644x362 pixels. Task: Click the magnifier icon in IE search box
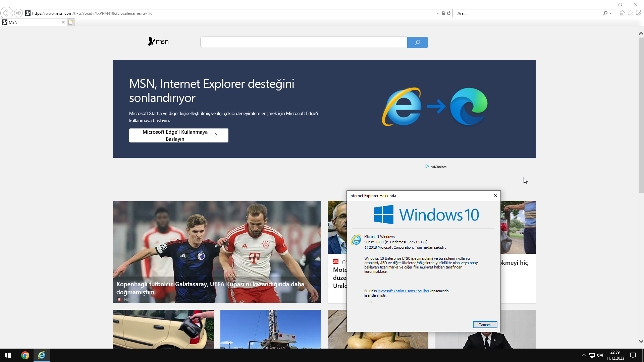point(605,13)
